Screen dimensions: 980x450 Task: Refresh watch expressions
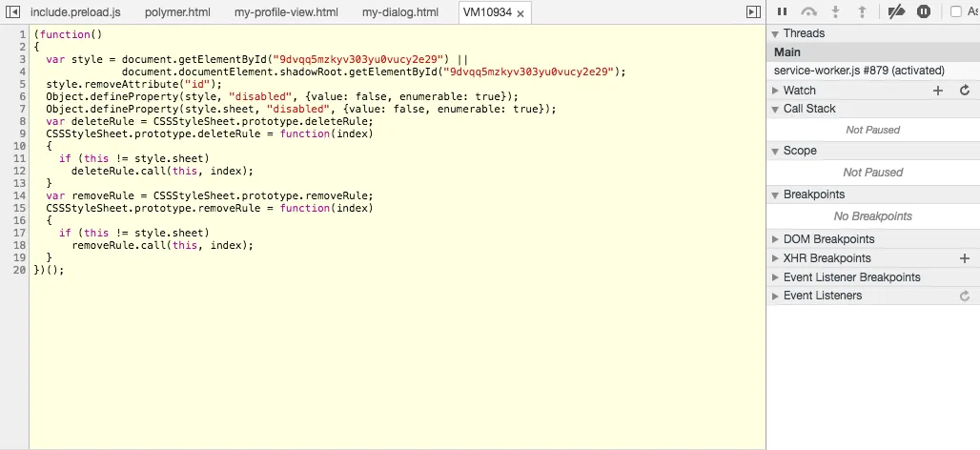pyautogui.click(x=965, y=91)
